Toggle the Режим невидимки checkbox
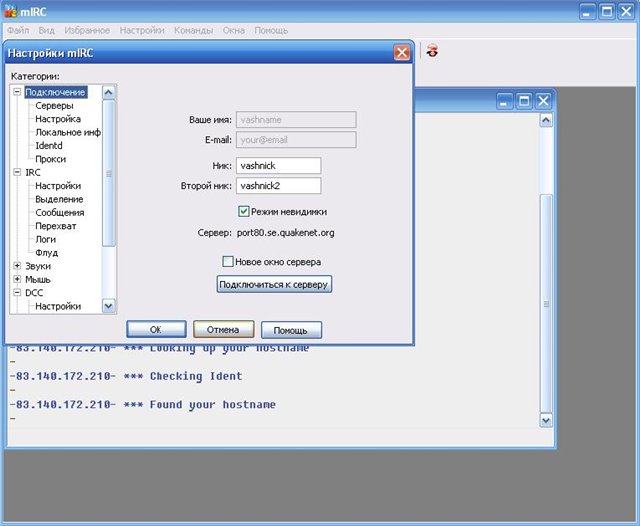This screenshot has width=640, height=526. [x=243, y=211]
